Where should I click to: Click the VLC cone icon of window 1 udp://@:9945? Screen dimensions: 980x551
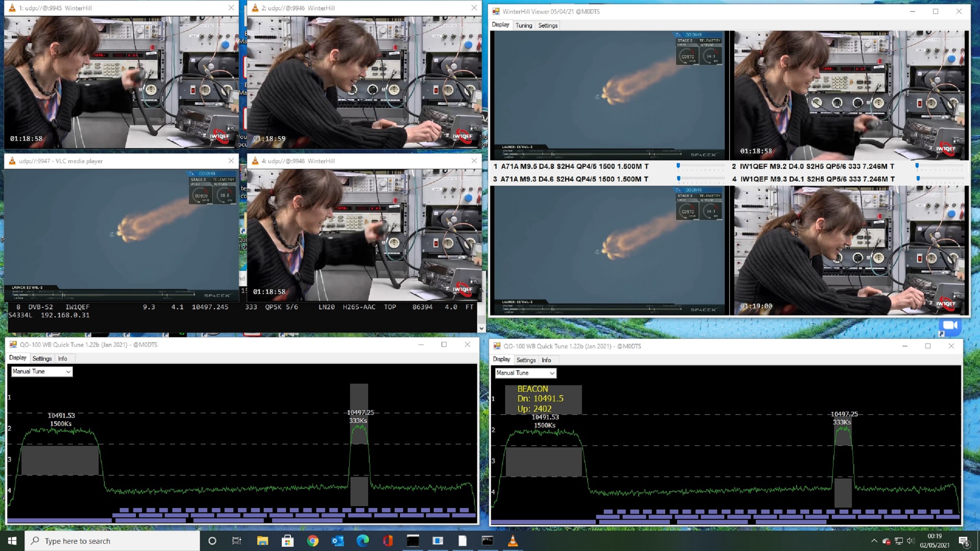12,8
